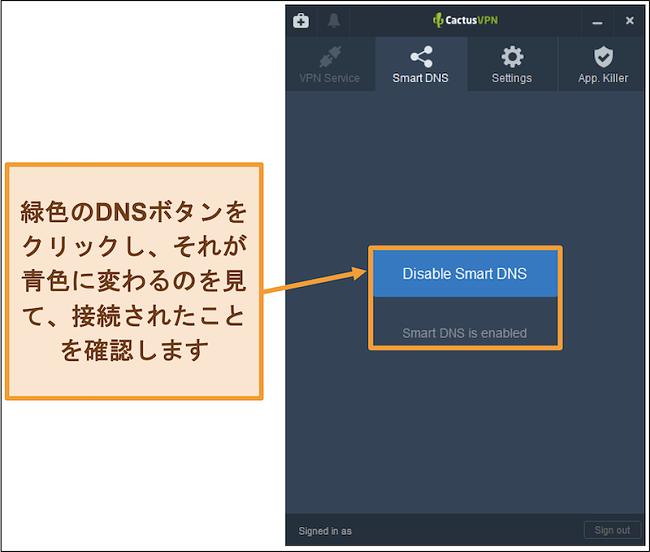Click the Disable Smart DNS button
The width and height of the screenshot is (650, 552).
[x=465, y=274]
